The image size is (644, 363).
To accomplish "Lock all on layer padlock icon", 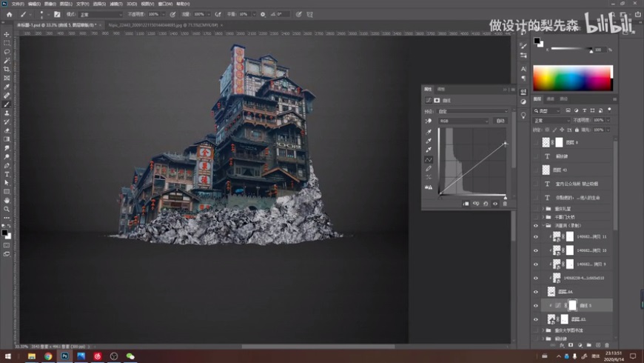I will [x=577, y=130].
